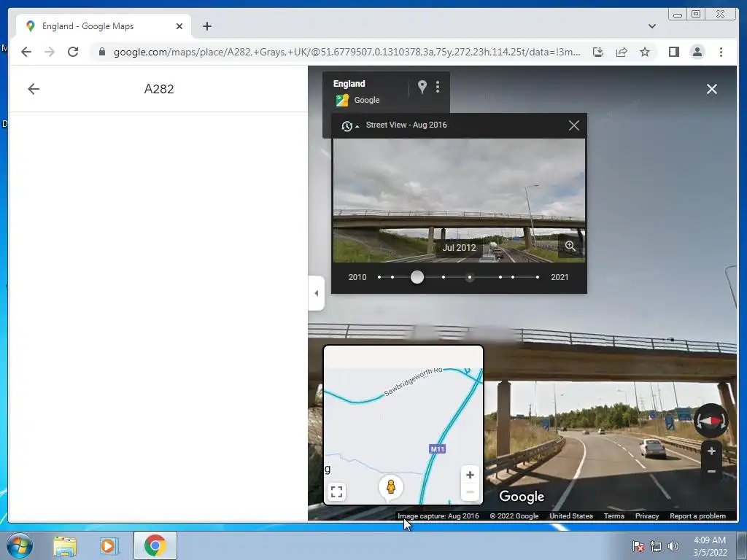Reload the Google Maps page
Screen dimensions: 747x560
(x=73, y=52)
